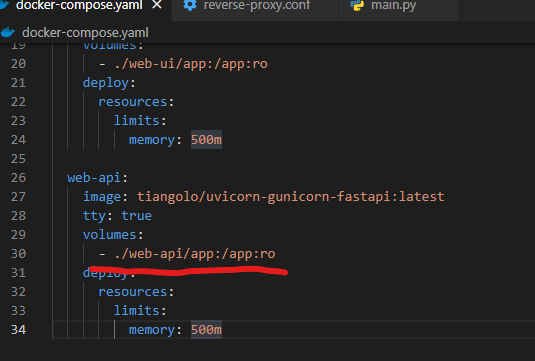The height and width of the screenshot is (361, 535).
Task: Click line number 25 in gutter
Action: (x=18, y=159)
